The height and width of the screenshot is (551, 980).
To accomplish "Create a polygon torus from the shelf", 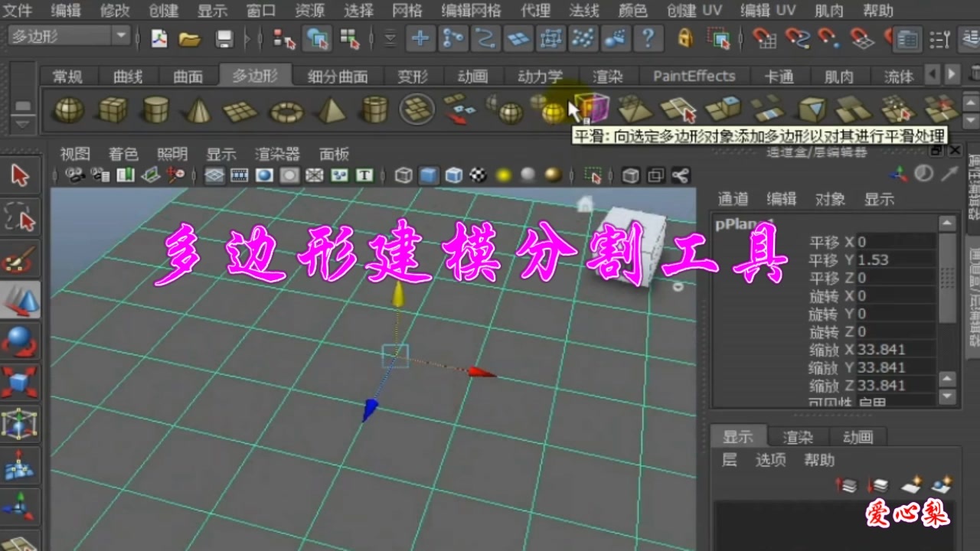I will pyautogui.click(x=286, y=112).
